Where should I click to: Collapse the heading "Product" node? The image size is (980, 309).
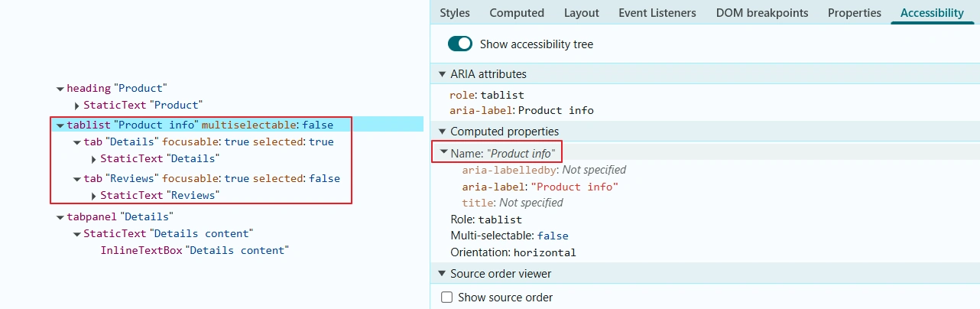click(x=60, y=89)
